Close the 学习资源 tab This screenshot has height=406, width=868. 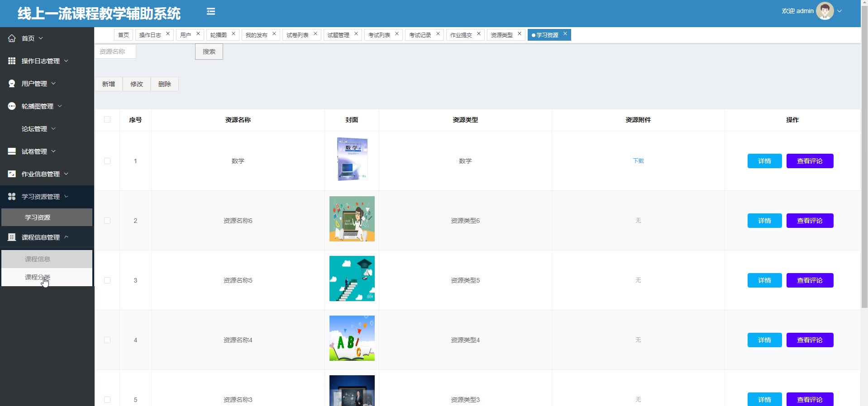[x=565, y=33]
